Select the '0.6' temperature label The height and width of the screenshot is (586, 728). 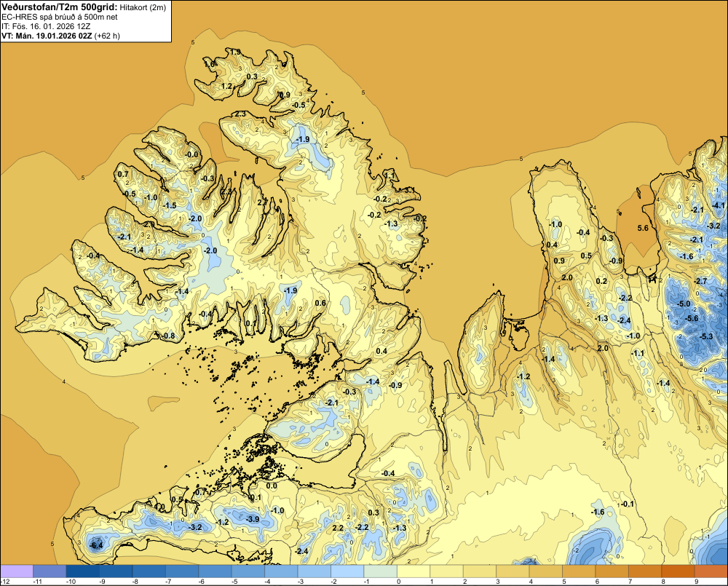[320, 303]
